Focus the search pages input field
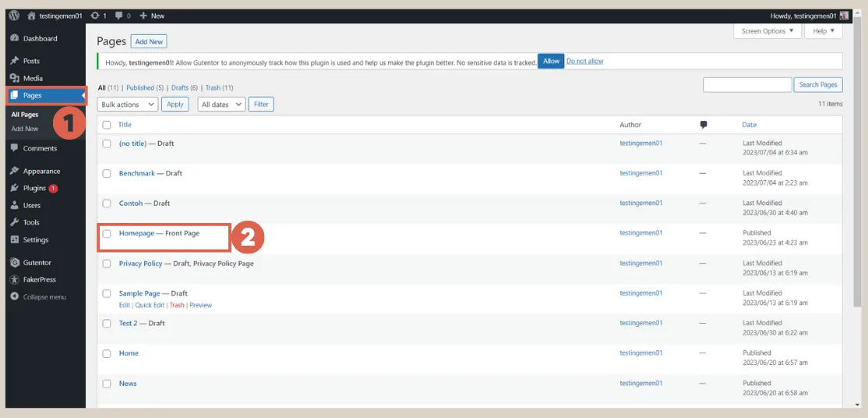The height and width of the screenshot is (418, 868). click(747, 85)
